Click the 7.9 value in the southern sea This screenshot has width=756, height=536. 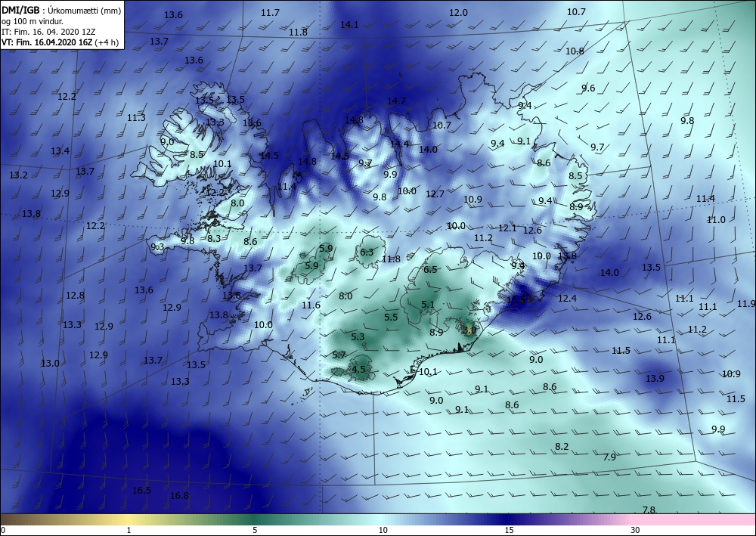609,457
